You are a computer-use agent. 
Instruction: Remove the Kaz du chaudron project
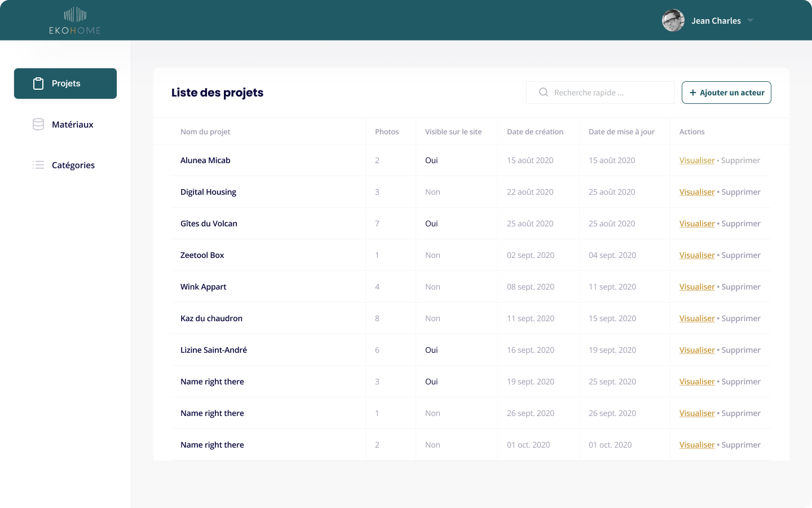pos(740,318)
